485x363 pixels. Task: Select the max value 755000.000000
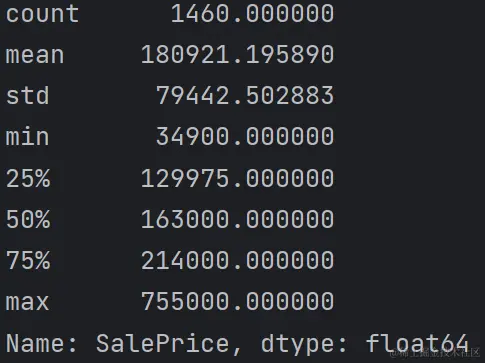237,301
